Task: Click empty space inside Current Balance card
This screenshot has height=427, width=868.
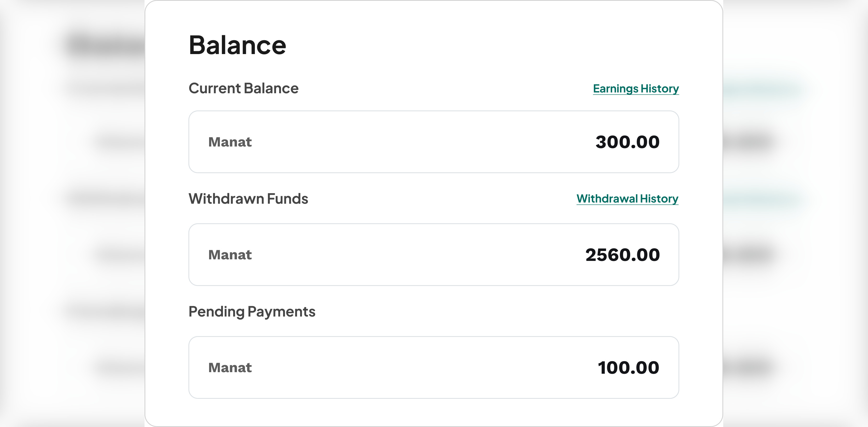Action: (421, 142)
